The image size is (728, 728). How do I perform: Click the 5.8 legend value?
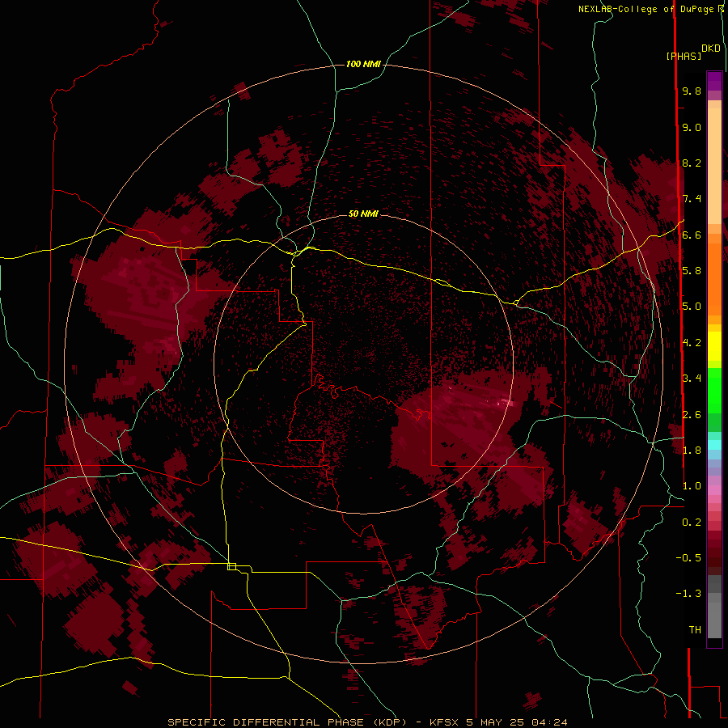(692, 271)
